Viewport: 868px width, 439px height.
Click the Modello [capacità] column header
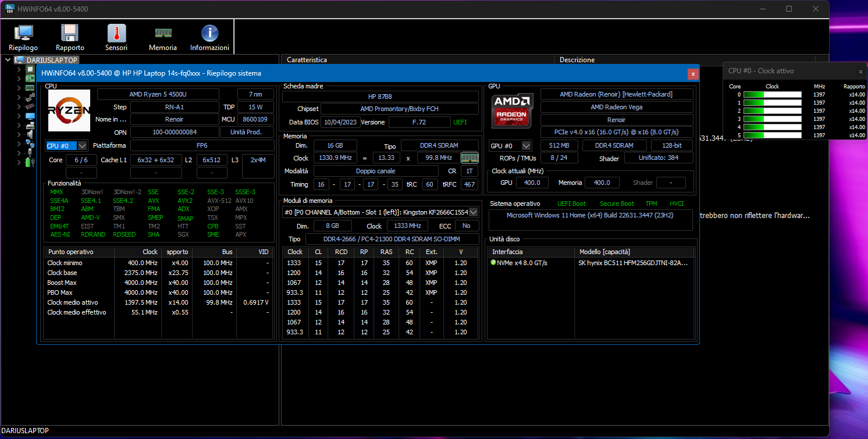pos(635,252)
